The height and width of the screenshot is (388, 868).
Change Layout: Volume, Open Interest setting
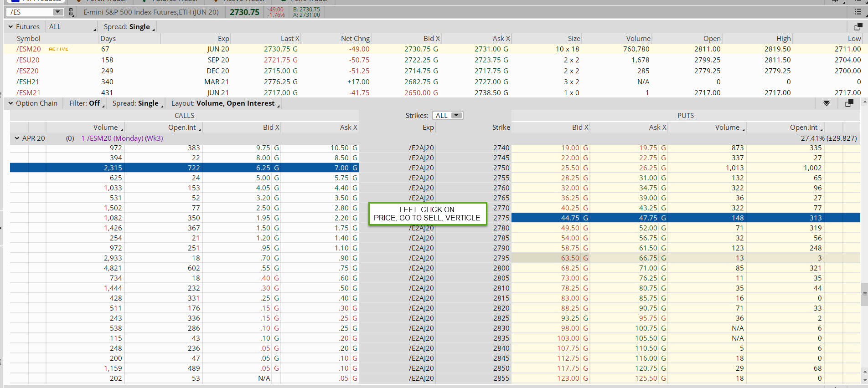[225, 103]
